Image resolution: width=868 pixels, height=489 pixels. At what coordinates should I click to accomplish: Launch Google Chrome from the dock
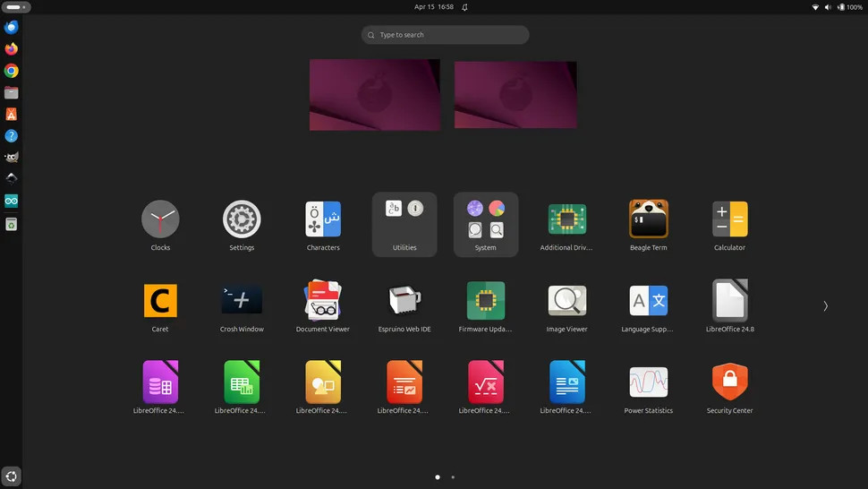11,71
